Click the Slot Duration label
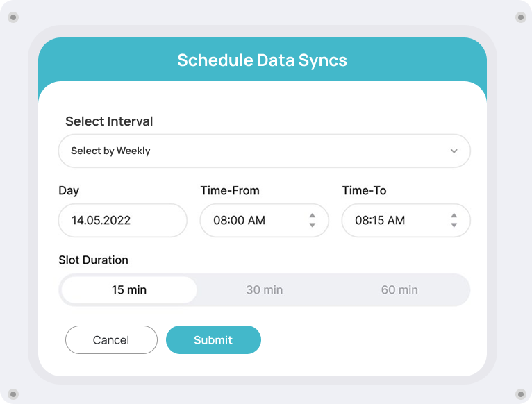532x404 pixels. click(93, 260)
